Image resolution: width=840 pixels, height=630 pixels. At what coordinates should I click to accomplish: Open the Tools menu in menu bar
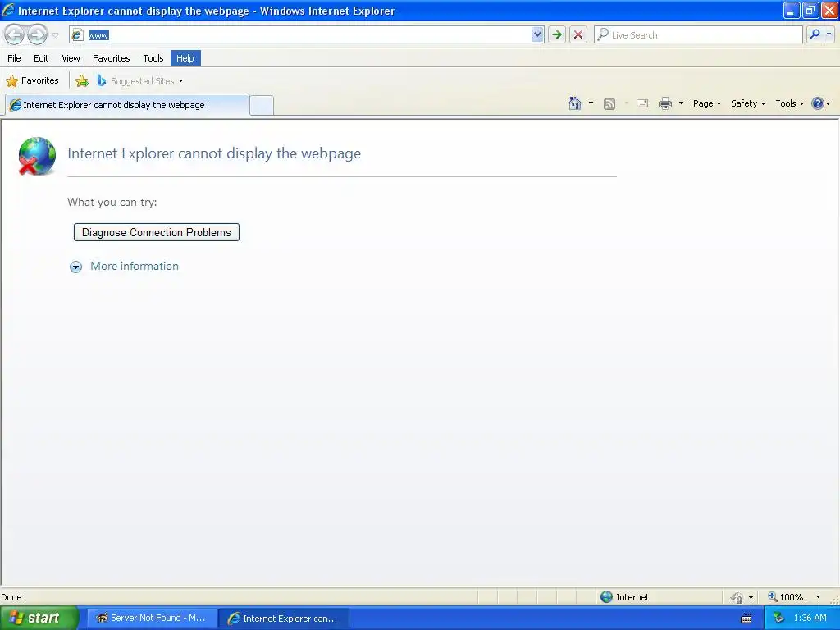(x=153, y=58)
